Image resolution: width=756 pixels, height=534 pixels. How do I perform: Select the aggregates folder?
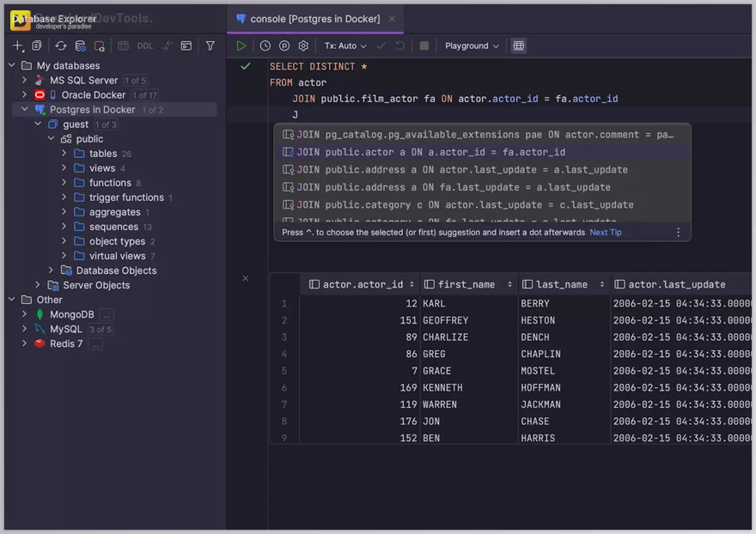[x=115, y=212]
